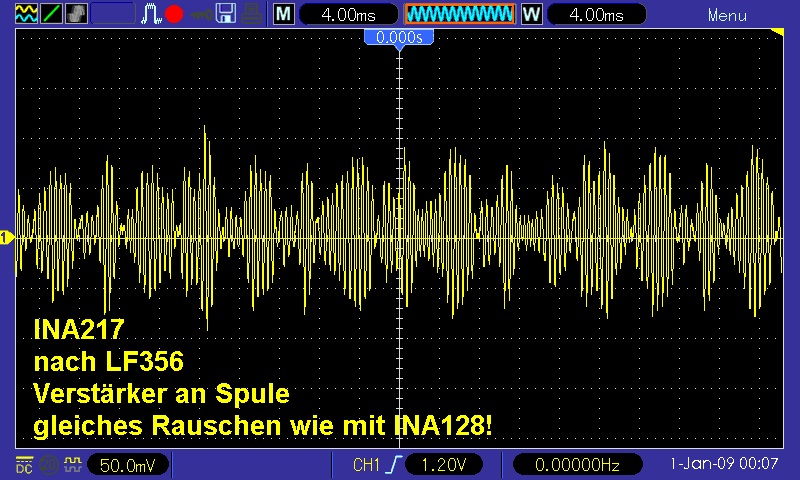
Task: Click the dual waveform channel display icon
Action: (x=27, y=14)
